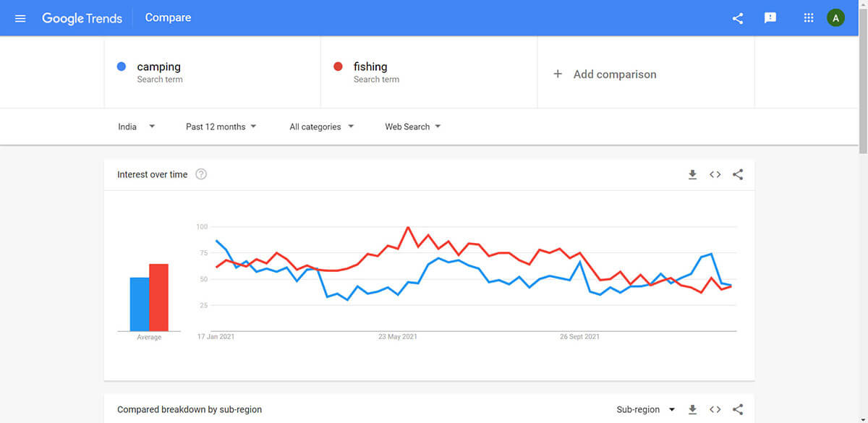868x423 pixels.
Task: Open the Sub-region selector dropdown
Action: click(x=646, y=409)
